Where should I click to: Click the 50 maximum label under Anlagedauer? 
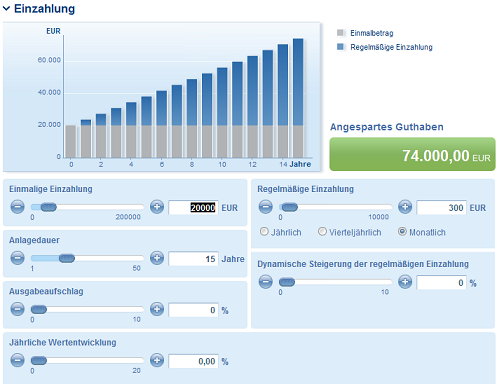(x=136, y=268)
